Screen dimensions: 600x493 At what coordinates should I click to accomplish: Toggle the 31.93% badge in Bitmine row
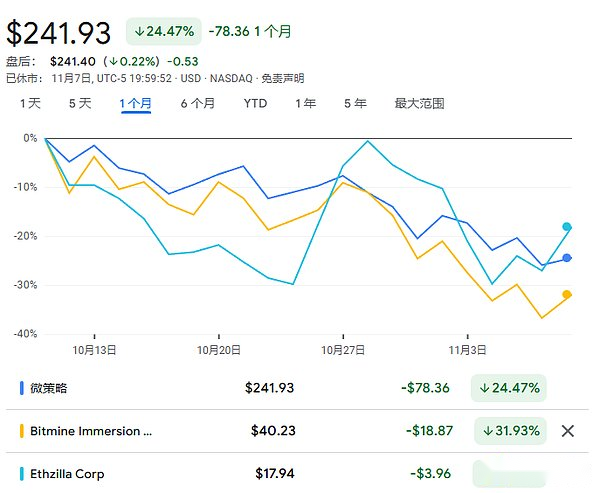tap(510, 431)
